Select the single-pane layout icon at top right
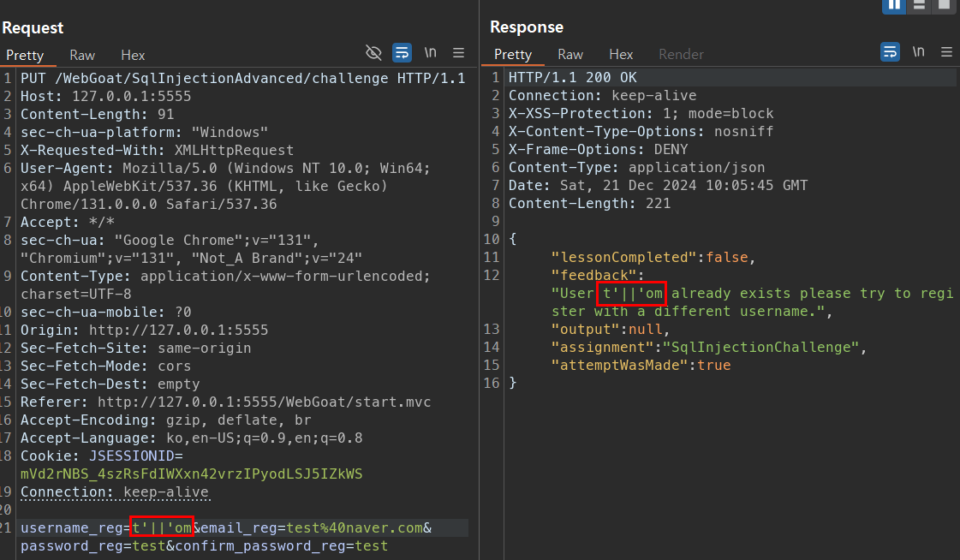The image size is (960, 560). 944,7
